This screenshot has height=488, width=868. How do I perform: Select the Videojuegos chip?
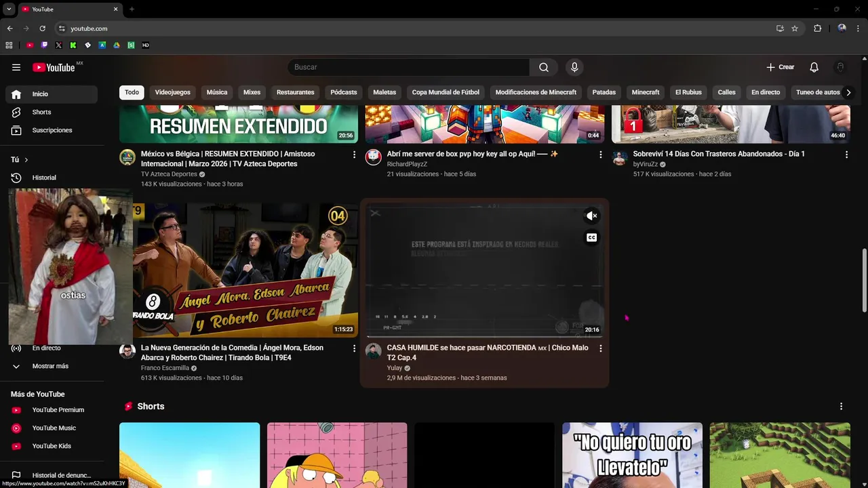(172, 92)
